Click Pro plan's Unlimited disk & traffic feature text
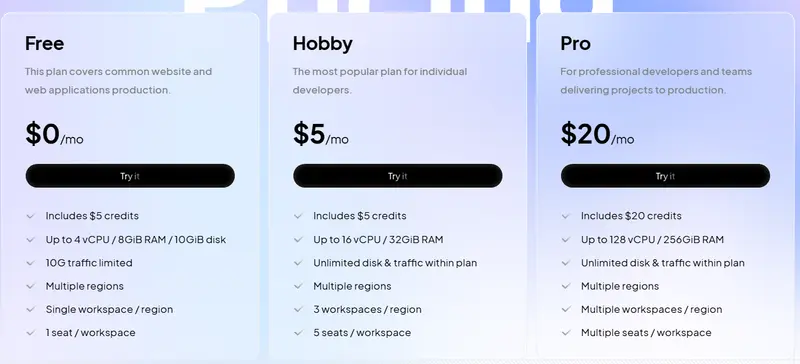The image size is (800, 364). (663, 263)
